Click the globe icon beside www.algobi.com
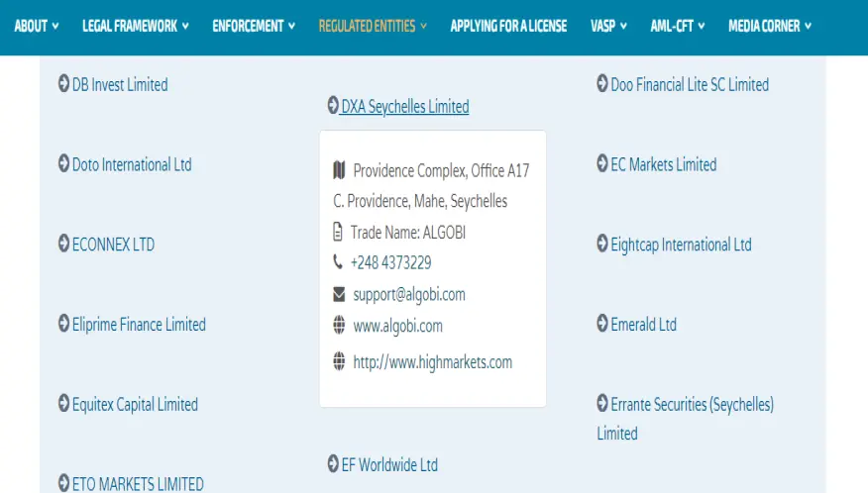 coord(339,326)
